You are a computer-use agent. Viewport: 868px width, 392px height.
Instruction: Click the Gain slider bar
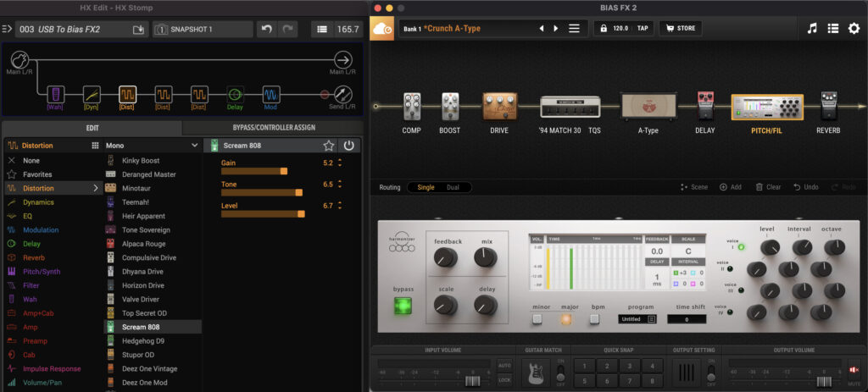pos(254,171)
